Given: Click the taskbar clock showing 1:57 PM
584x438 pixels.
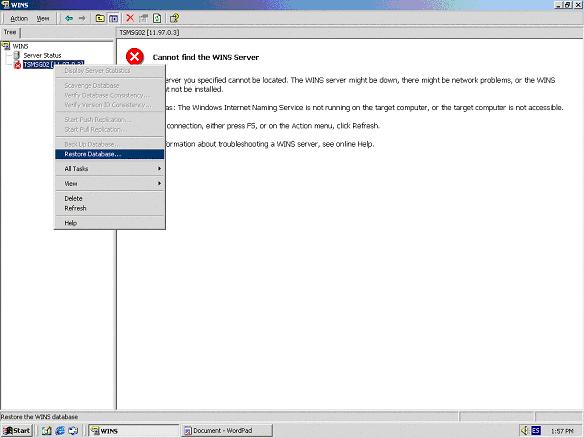Looking at the screenshot, I should pyautogui.click(x=562, y=431).
